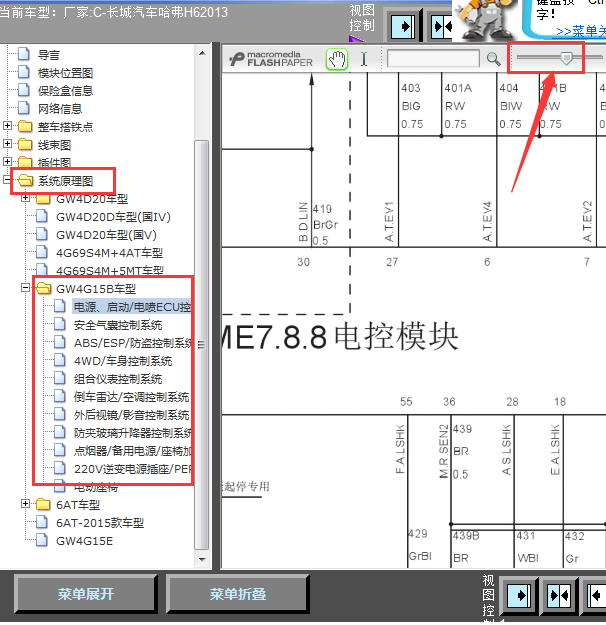606x625 pixels.
Task: Click the FlashPaper search text field
Action: click(x=433, y=59)
